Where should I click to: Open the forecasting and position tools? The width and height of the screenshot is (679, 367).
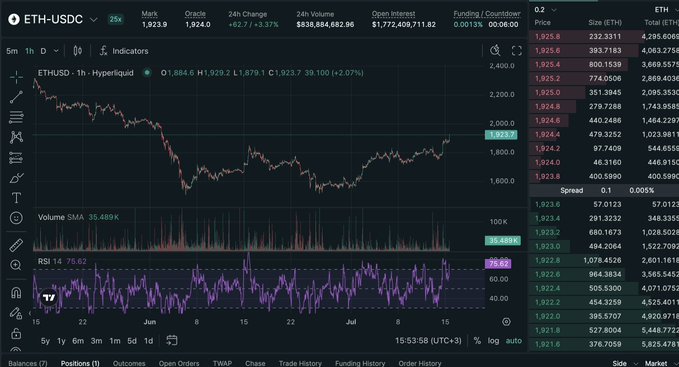click(x=16, y=158)
